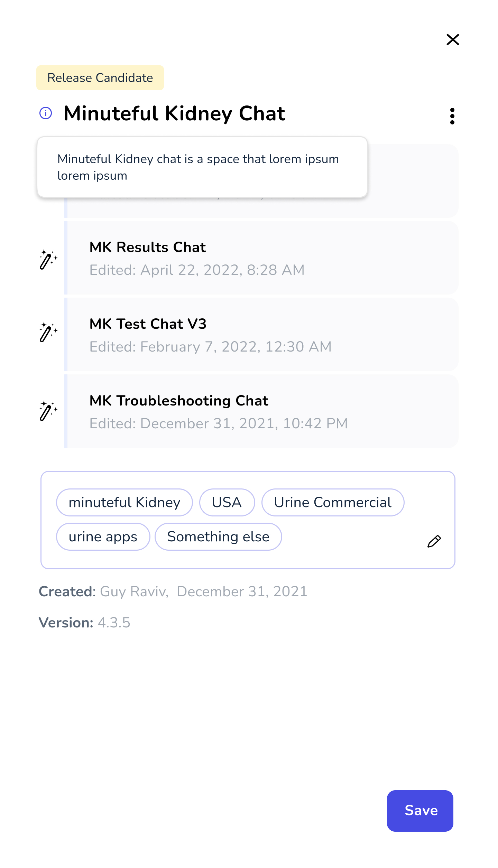Screen dimensions: 498x868
Task: Click the Minuteful Kidney Chat title
Action: [175, 113]
